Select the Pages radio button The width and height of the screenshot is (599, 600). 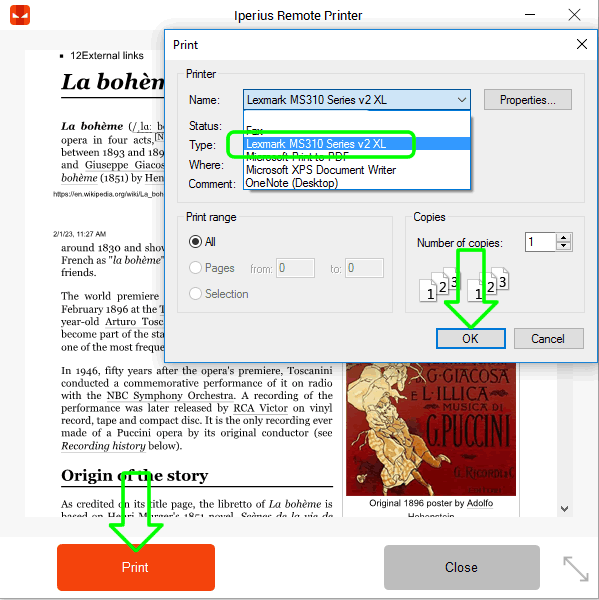[195, 268]
